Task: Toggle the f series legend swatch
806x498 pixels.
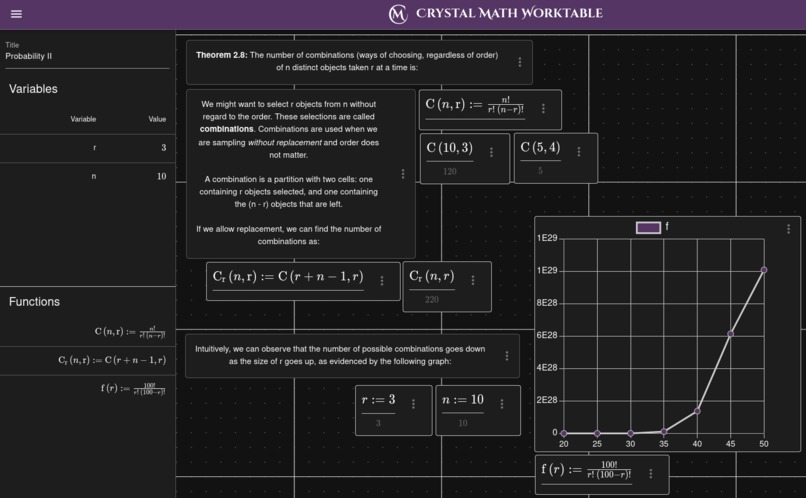Action: point(648,227)
